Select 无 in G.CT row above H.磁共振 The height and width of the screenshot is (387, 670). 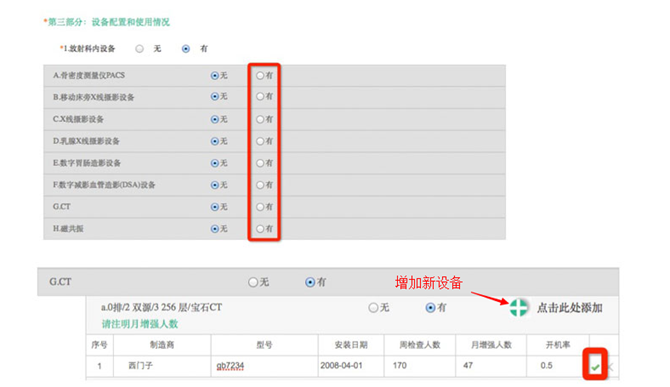(x=215, y=207)
